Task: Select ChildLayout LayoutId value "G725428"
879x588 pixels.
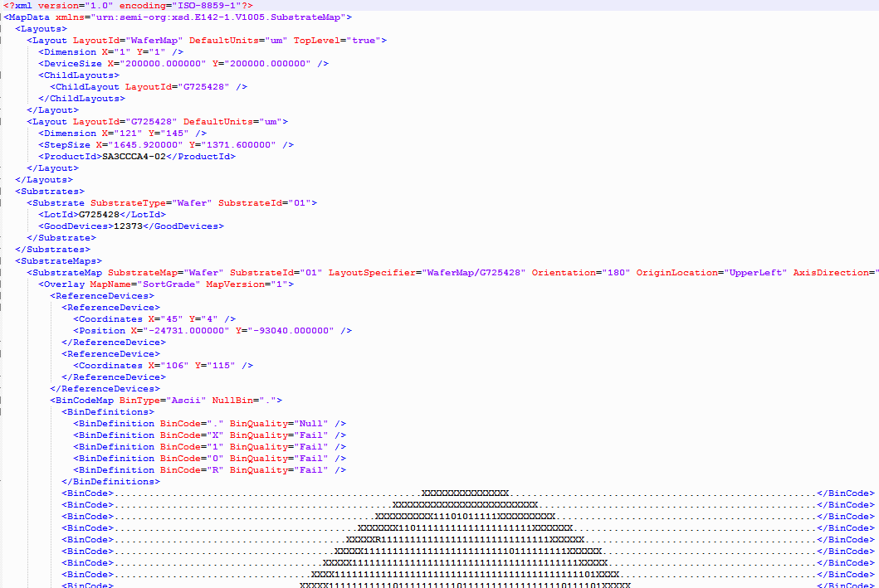Action: pos(203,87)
